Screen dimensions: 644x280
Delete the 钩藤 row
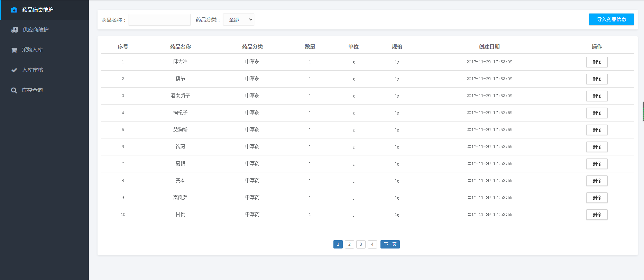(597, 147)
